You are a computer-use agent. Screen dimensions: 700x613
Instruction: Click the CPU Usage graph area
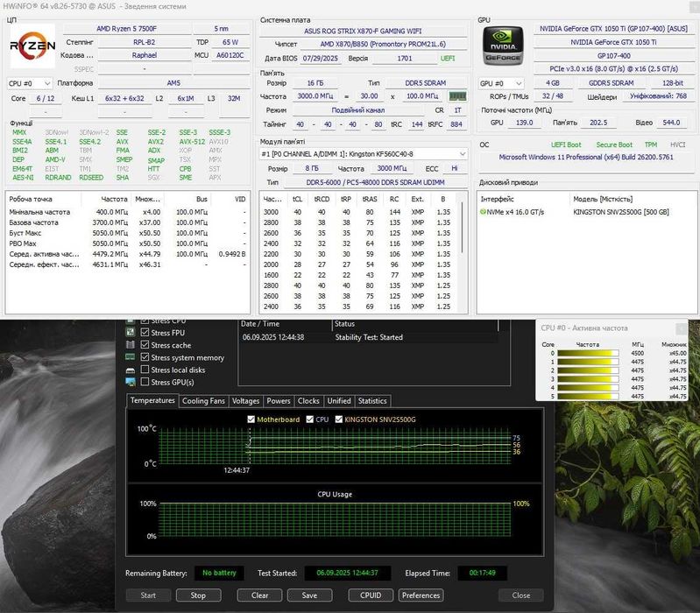click(336, 520)
